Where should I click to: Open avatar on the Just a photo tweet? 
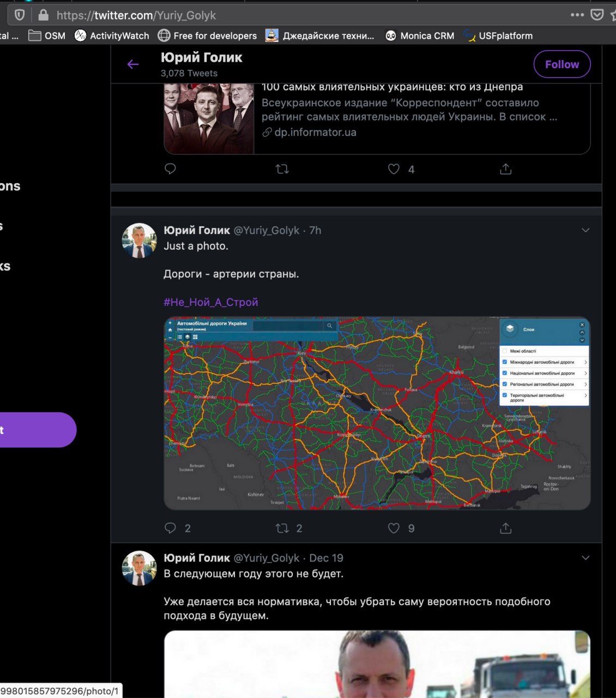pos(140,240)
